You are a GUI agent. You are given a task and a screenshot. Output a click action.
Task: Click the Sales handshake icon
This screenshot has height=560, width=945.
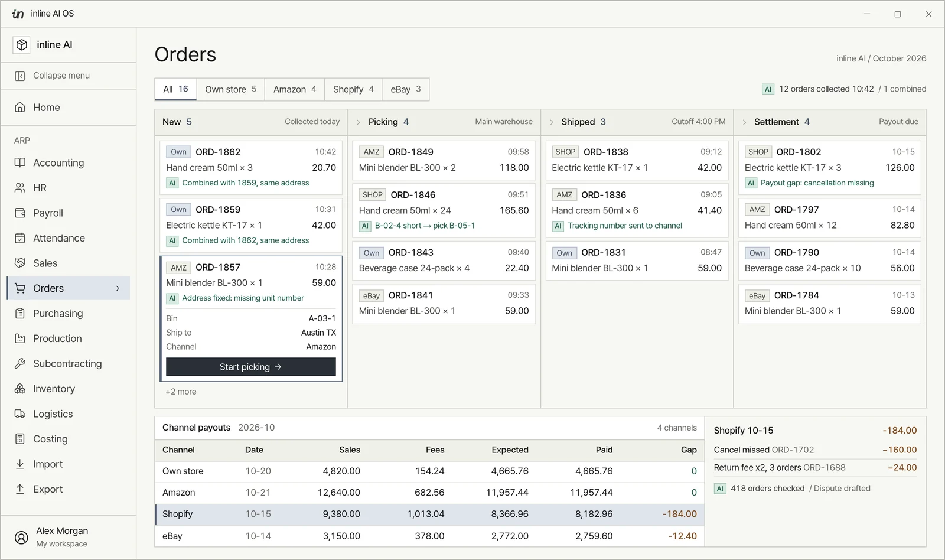pyautogui.click(x=20, y=263)
